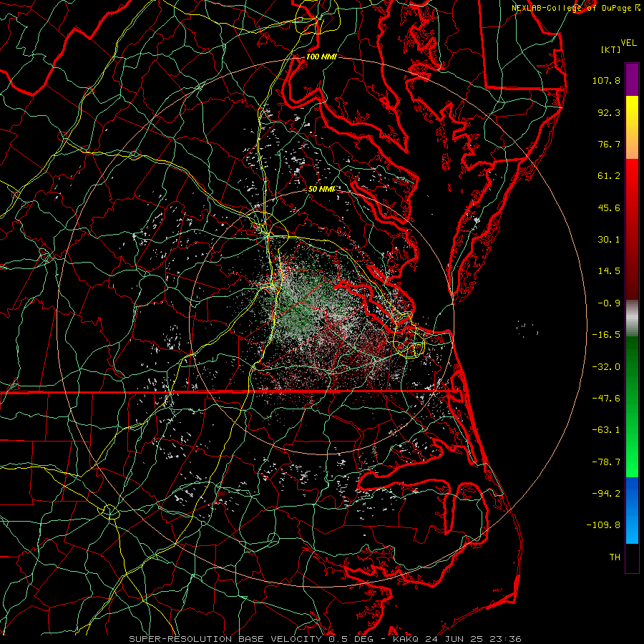Image resolution: width=644 pixels, height=644 pixels.
Task: Click the -94.2 velocity scale value
Action: point(606,494)
